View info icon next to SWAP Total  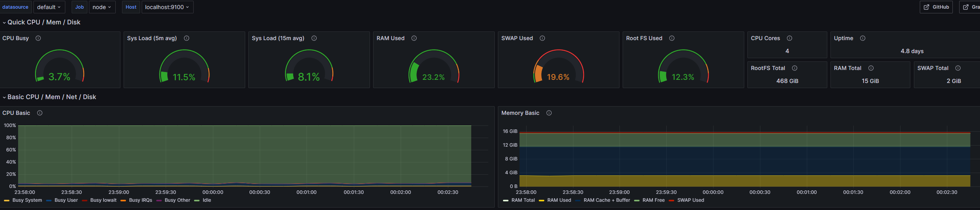[958, 68]
